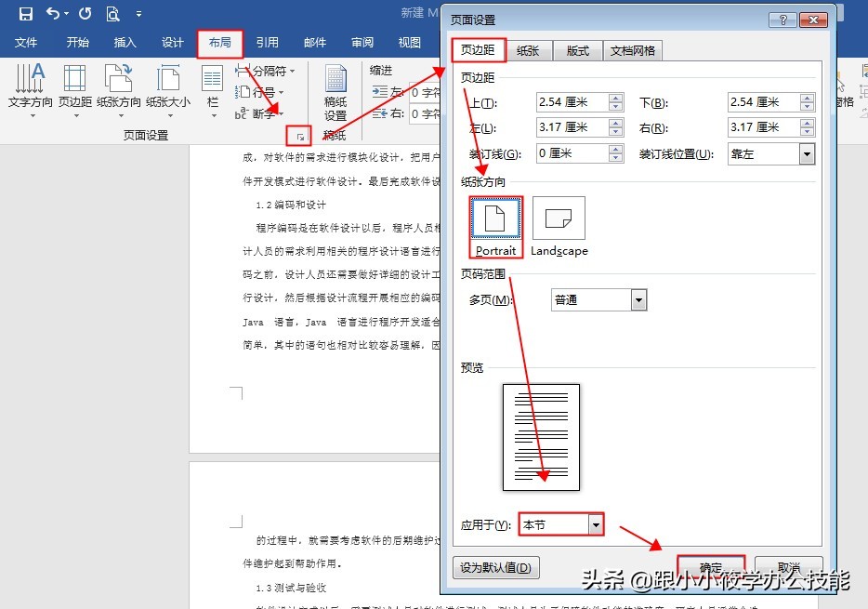Click the Undo arrow icon

(x=54, y=13)
